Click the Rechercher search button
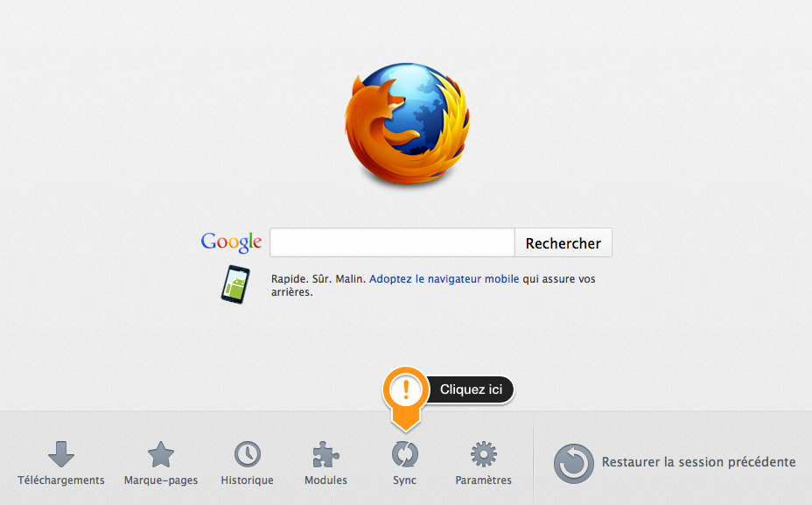The width and height of the screenshot is (812, 505). coord(563,242)
